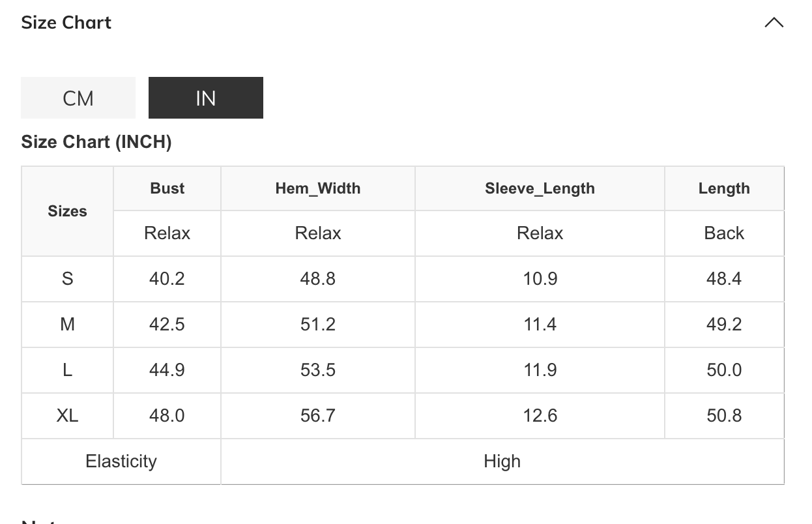Select the M size row label
The width and height of the screenshot is (812, 524).
pyautogui.click(x=67, y=325)
